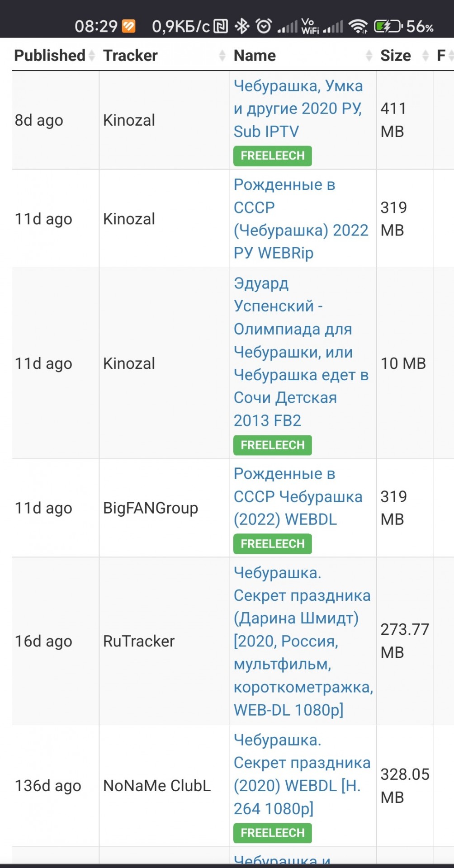
Task: Toggle sort arrows on Name column
Action: [x=369, y=56]
